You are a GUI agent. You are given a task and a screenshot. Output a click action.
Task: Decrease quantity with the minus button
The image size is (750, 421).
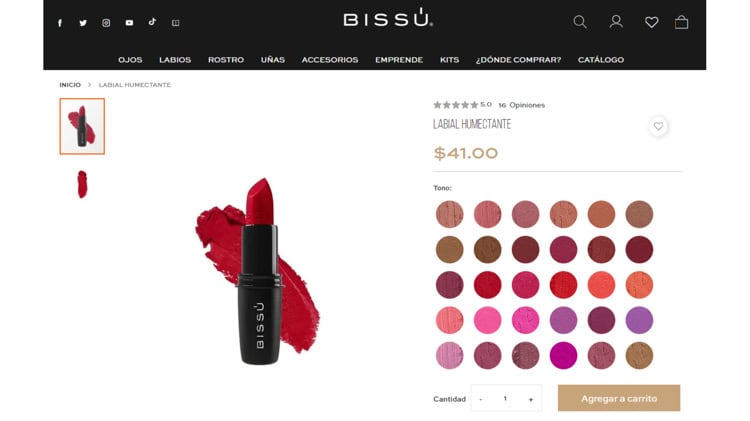481,399
